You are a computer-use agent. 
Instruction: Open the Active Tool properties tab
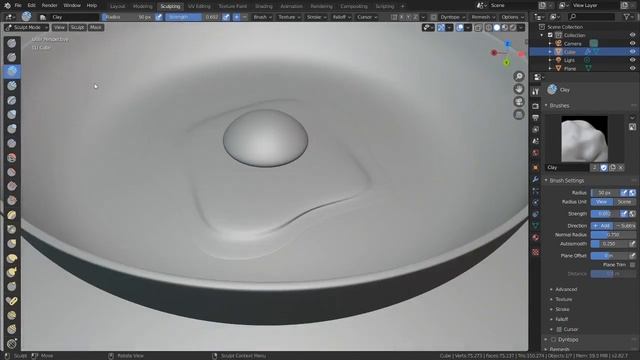(x=536, y=92)
